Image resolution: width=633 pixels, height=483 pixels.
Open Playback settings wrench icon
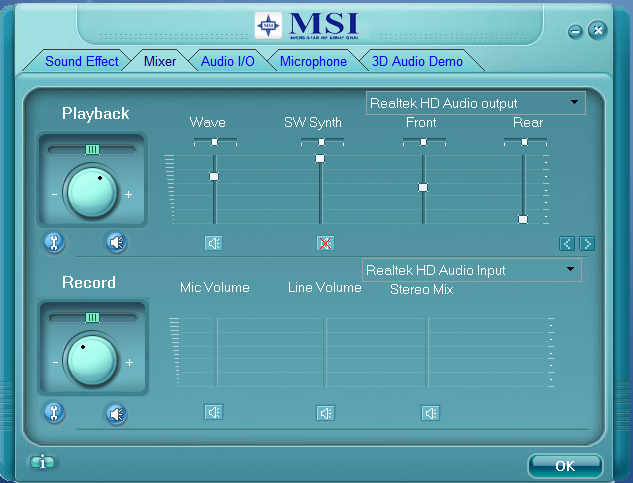54,241
